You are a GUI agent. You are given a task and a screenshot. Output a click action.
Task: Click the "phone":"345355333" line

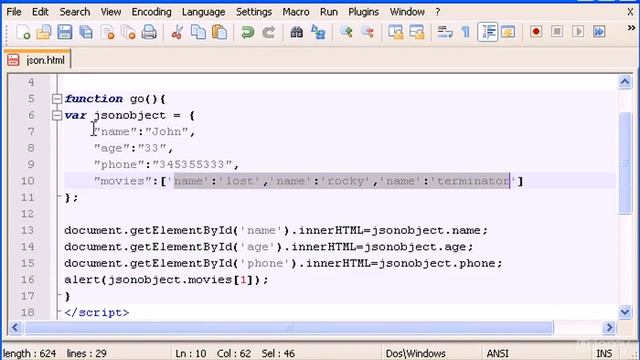click(x=166, y=164)
